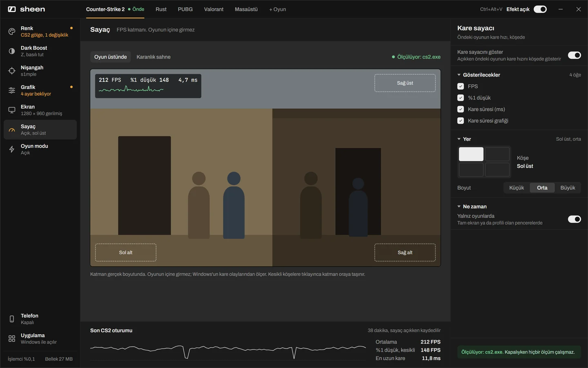Viewport: 588px width, 368px height.
Task: Click the FPS overlay preview box
Action: 148,86
